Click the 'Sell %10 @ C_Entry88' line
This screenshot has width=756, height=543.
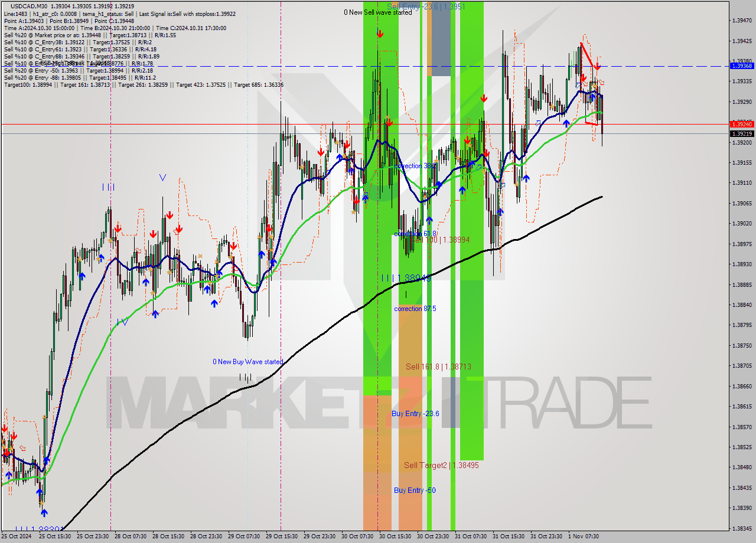click(82, 56)
